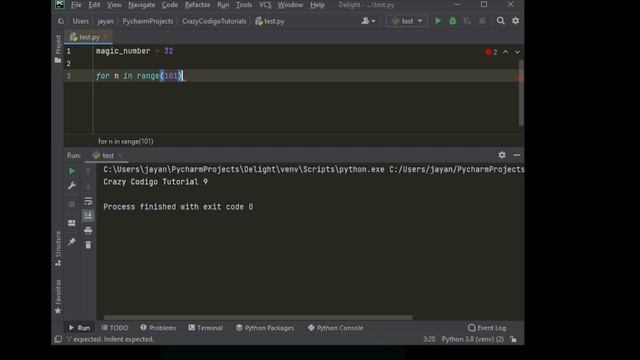This screenshot has height=360, width=640.
Task: Open the Favorites sidebar tab
Action: [58, 297]
